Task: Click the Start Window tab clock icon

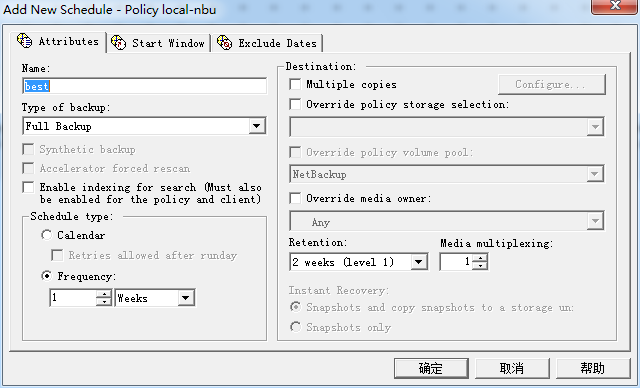Action: (x=118, y=42)
